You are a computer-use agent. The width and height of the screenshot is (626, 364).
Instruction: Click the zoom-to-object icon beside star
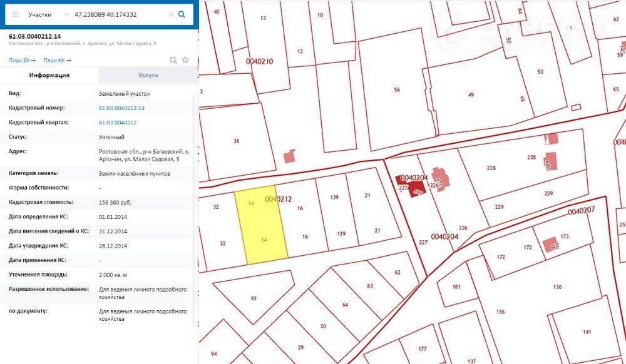pyautogui.click(x=173, y=60)
